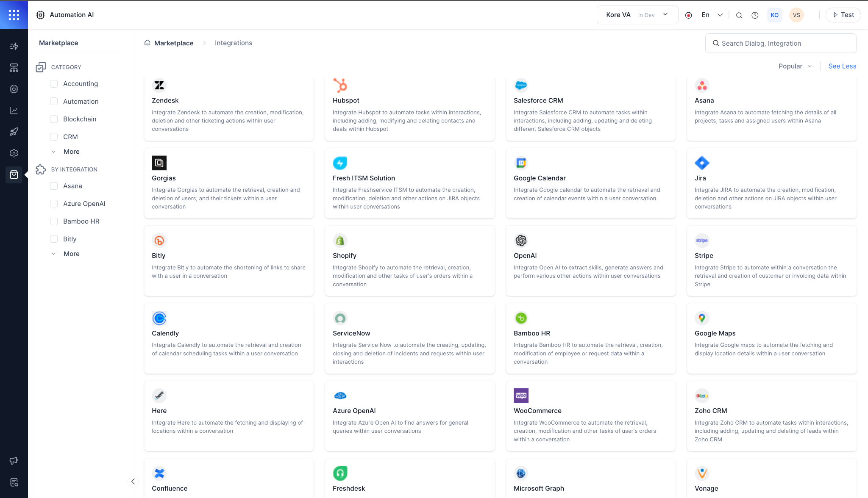Open the apps grid launcher icon

point(14,15)
